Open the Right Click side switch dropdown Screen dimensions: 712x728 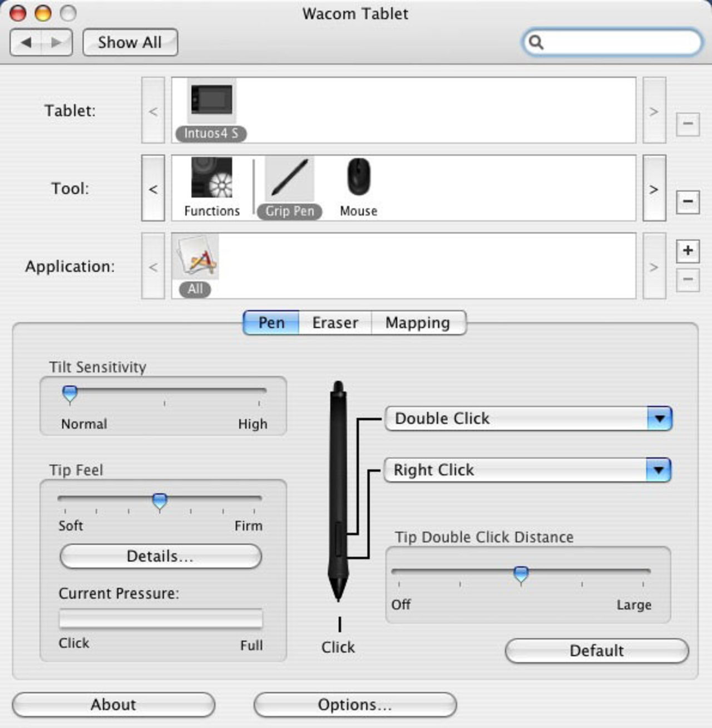click(527, 470)
